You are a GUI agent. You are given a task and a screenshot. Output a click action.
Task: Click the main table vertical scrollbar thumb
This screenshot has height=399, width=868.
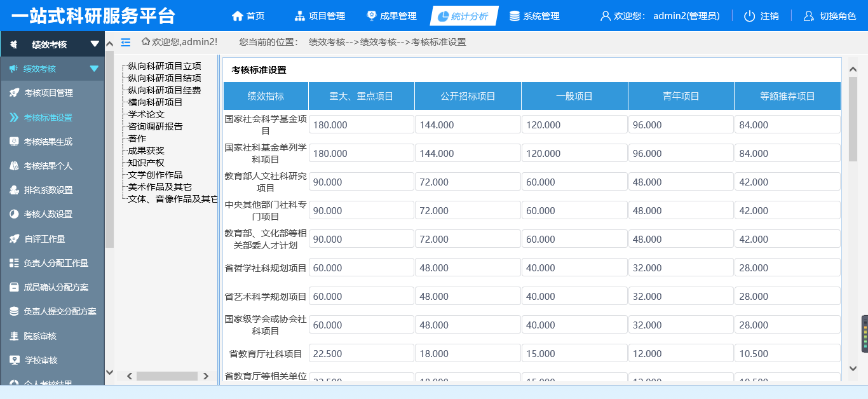pyautogui.click(x=853, y=118)
